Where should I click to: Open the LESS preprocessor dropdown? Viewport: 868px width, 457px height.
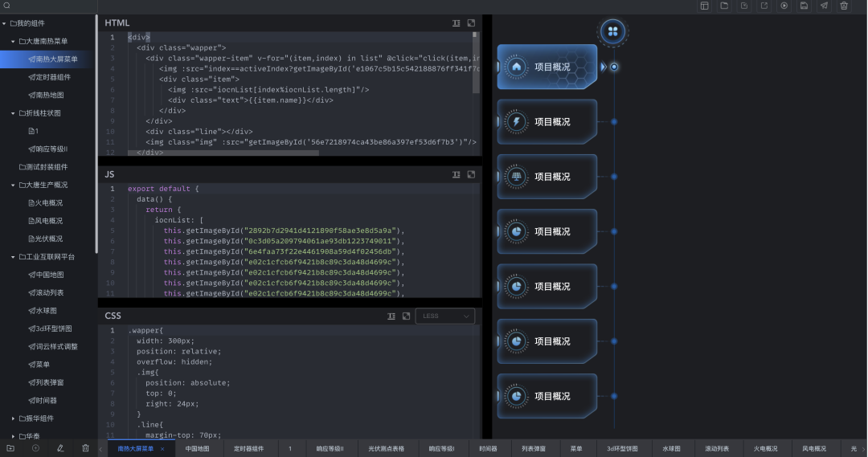pyautogui.click(x=444, y=316)
